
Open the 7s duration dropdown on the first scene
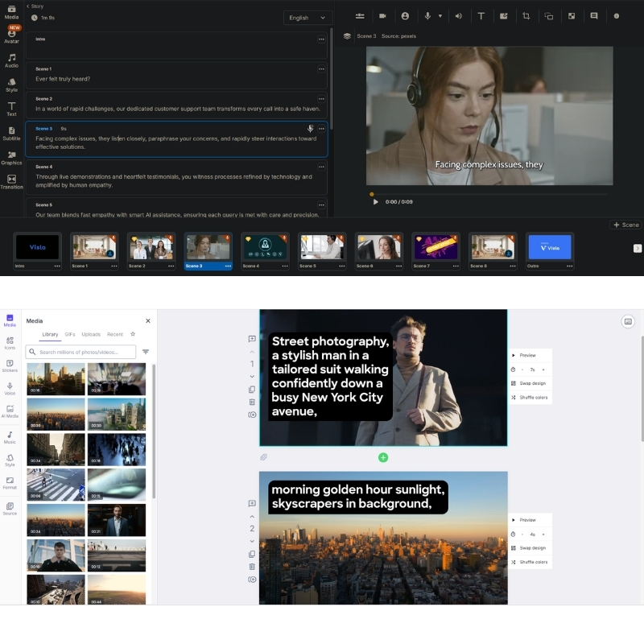pyautogui.click(x=532, y=369)
